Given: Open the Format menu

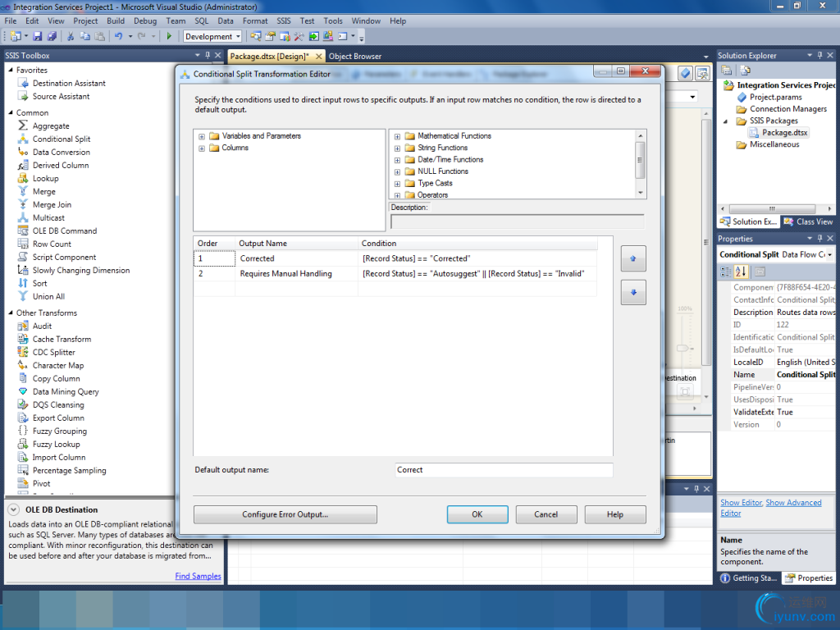Looking at the screenshot, I should point(255,21).
